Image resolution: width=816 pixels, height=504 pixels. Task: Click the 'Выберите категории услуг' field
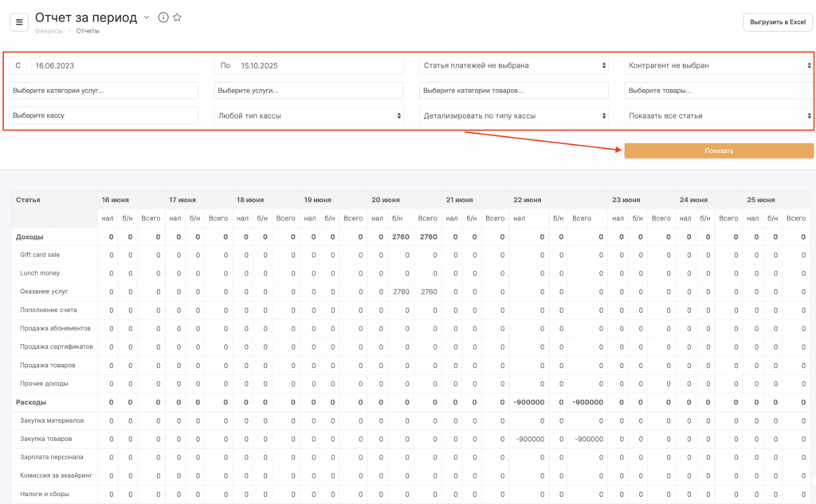coord(104,91)
